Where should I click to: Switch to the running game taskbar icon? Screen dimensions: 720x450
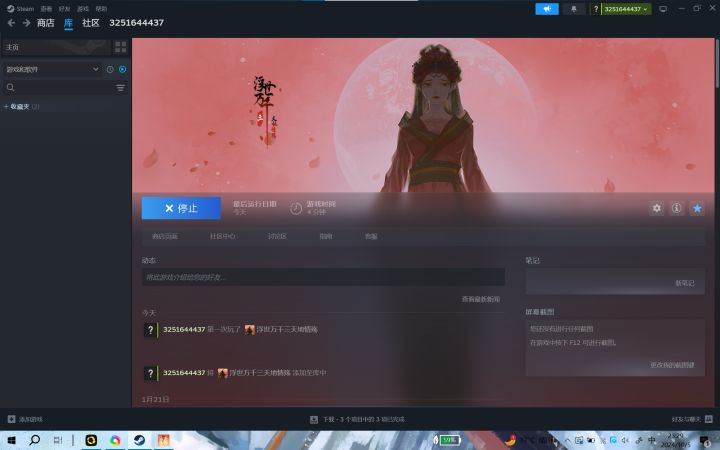pyautogui.click(x=163, y=440)
